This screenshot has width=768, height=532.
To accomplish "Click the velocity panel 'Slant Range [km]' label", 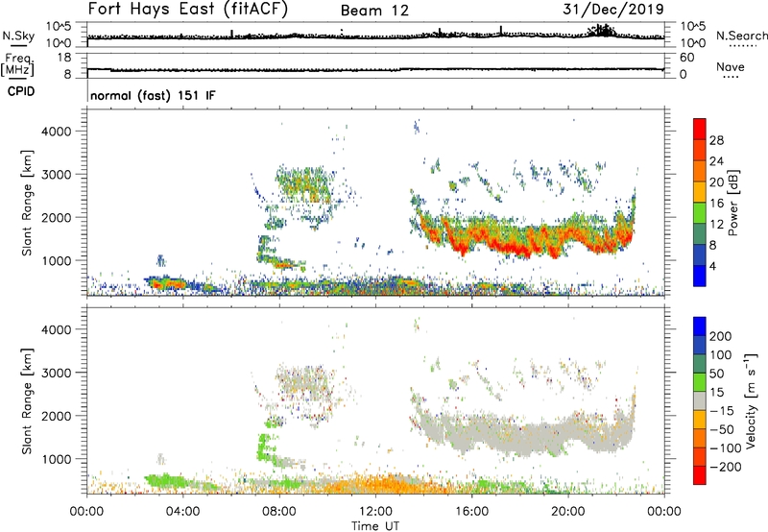I will coord(27,401).
